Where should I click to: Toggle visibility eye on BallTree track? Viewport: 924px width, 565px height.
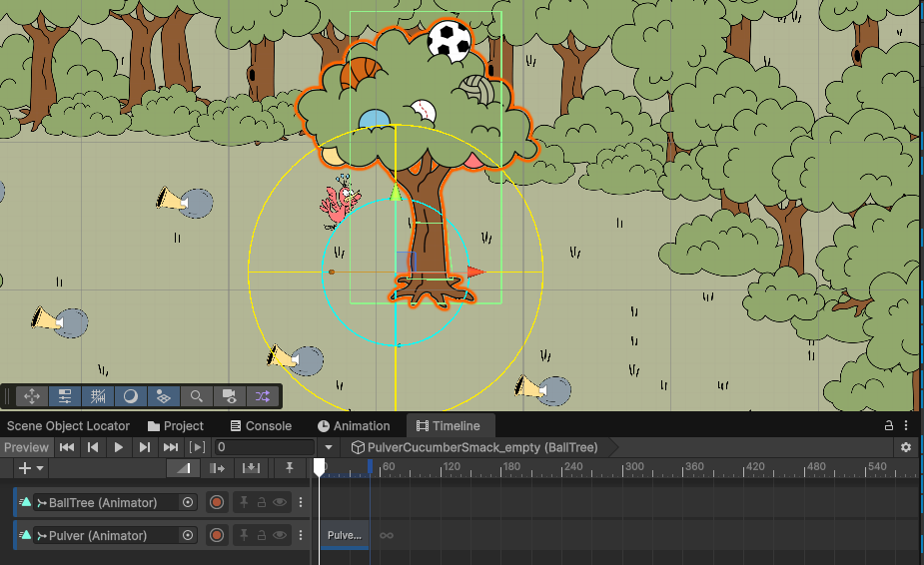(x=280, y=503)
